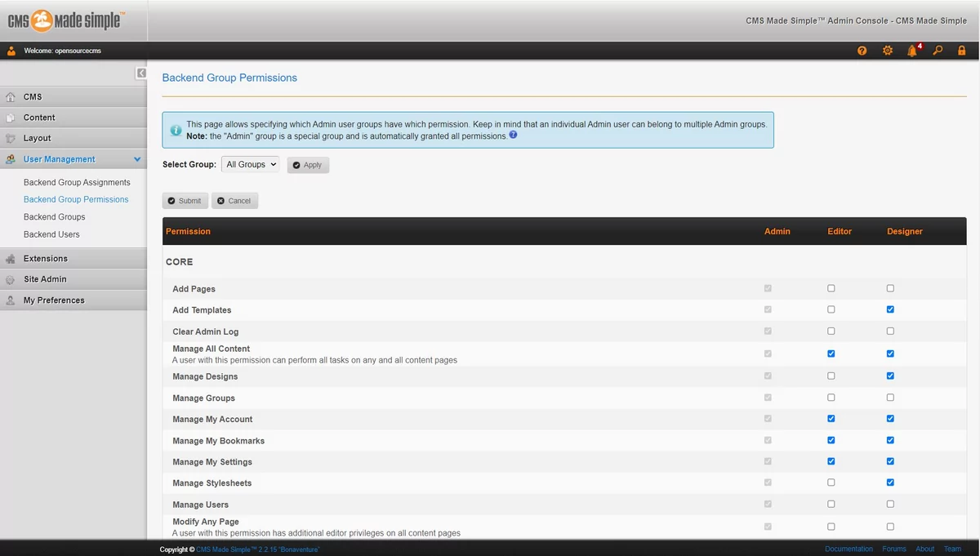Enable Add Pages for Designer group

click(890, 288)
